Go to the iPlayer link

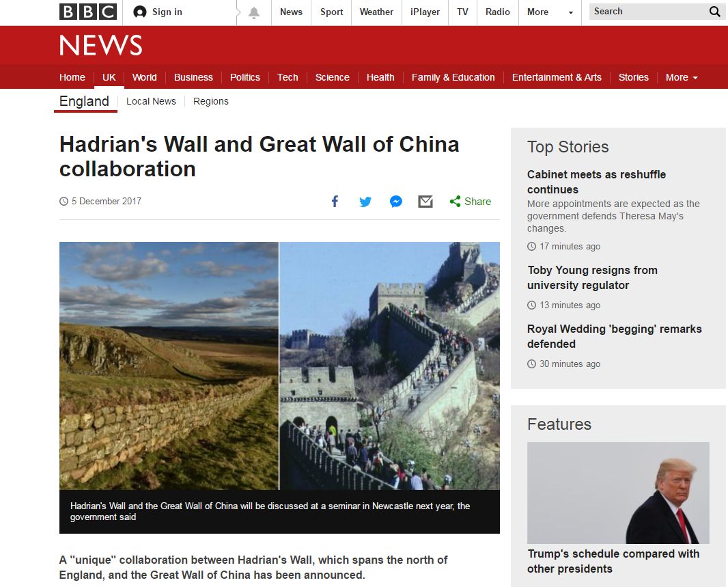[425, 12]
